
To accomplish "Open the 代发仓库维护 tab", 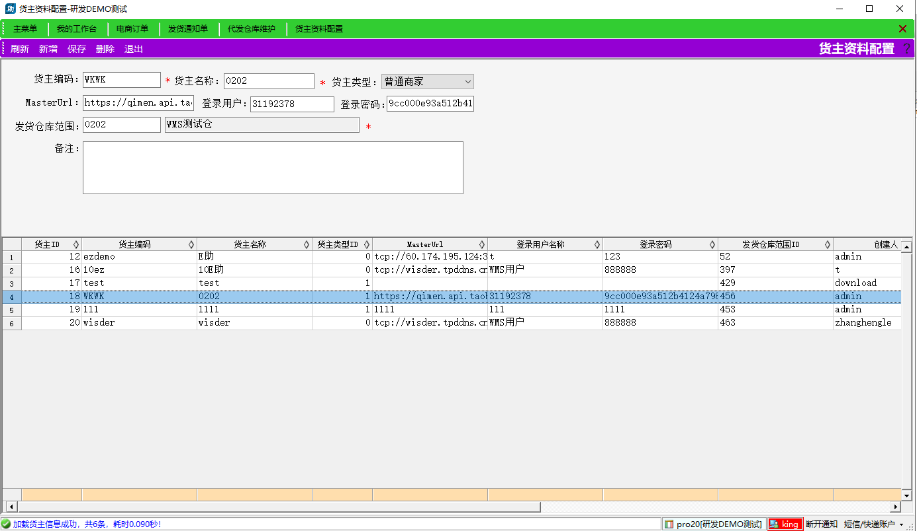I will pos(250,29).
